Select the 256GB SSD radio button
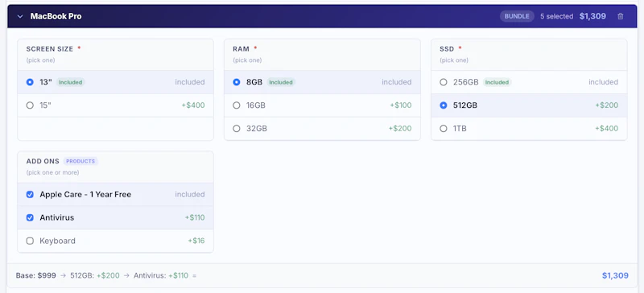The height and width of the screenshot is (293, 644). [x=444, y=82]
